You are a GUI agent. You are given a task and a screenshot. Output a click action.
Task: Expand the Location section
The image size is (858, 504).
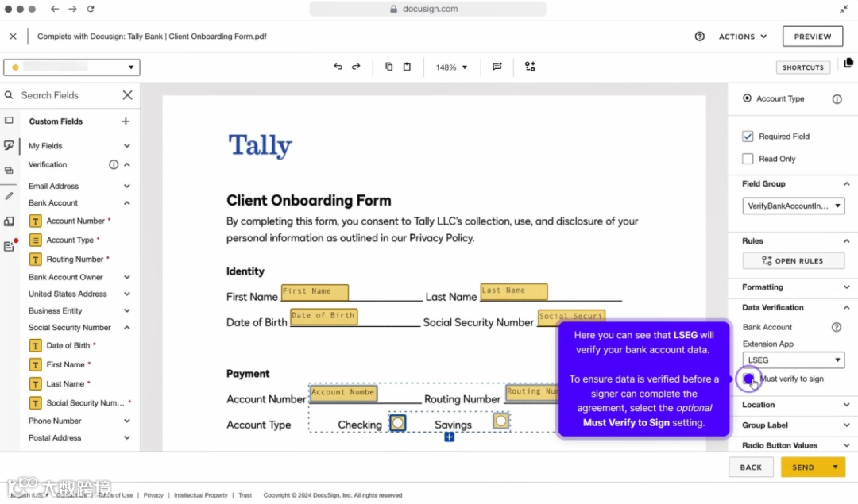tap(847, 405)
